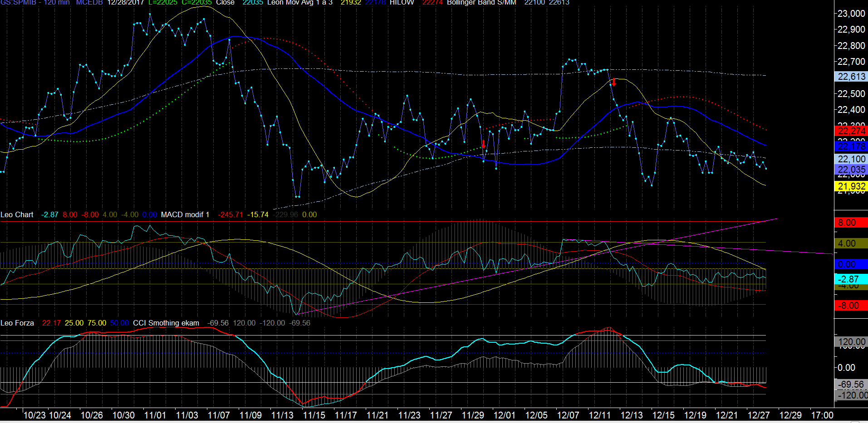Screen dimensions: 868x423
Task: Click the -2.87 value in Leo Chart header
Action: [49, 214]
